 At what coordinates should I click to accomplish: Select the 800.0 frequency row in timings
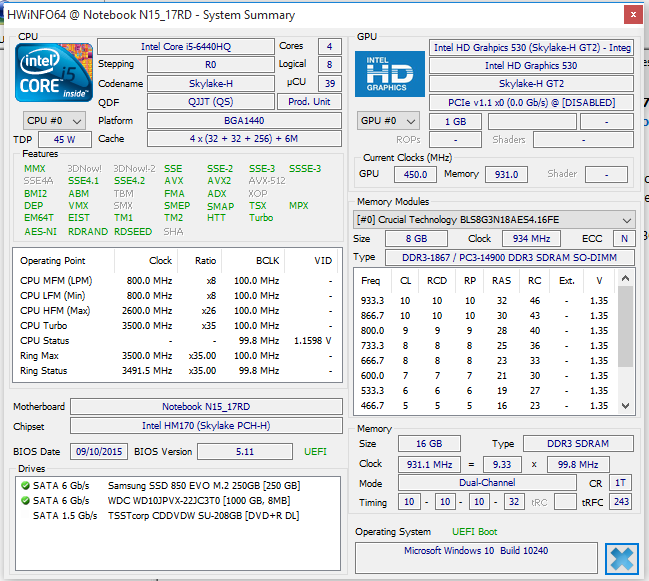(486, 331)
